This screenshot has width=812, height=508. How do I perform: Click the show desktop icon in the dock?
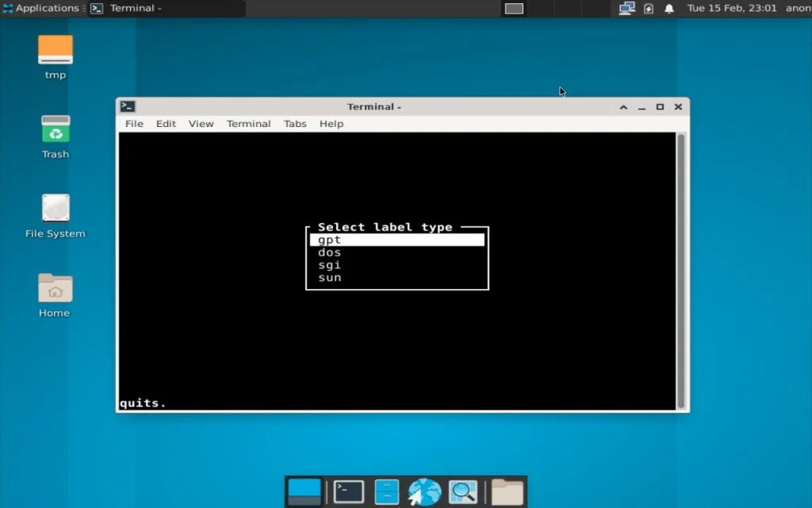(x=304, y=491)
